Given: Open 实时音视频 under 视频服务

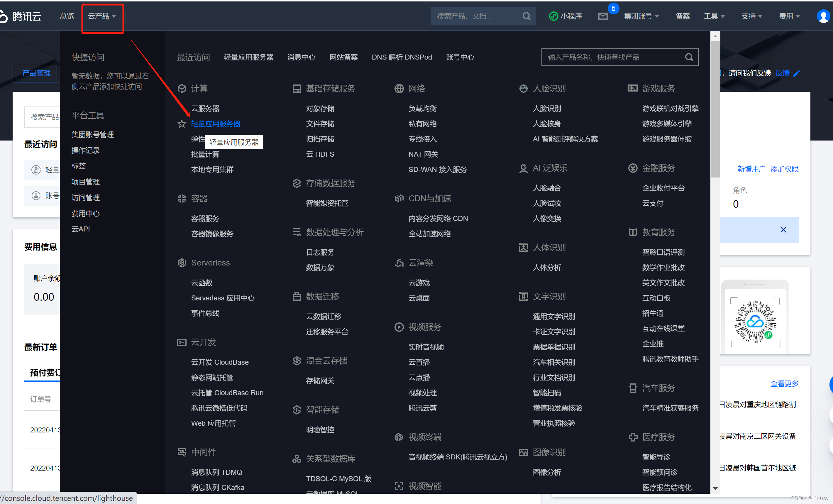Looking at the screenshot, I should 426,347.
